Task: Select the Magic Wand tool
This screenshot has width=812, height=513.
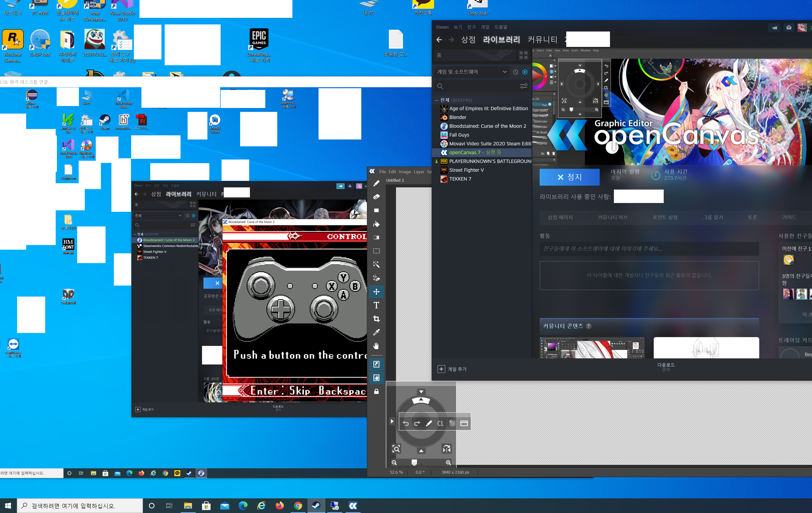Action: coord(376,264)
